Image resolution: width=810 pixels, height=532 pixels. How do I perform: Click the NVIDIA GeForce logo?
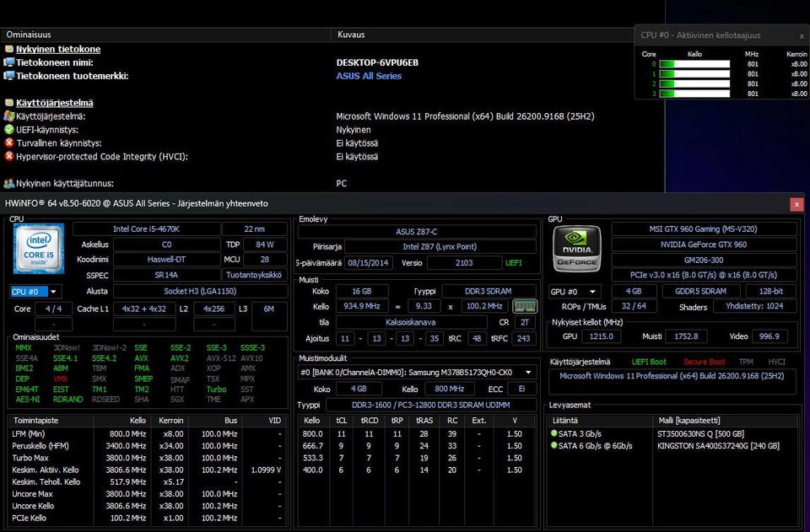pos(577,250)
